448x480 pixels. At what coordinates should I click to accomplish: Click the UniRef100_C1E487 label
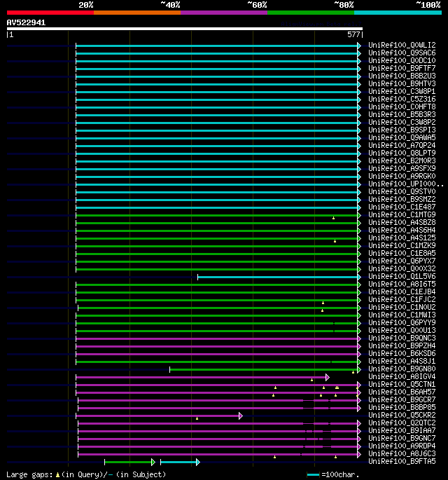[x=402, y=207]
